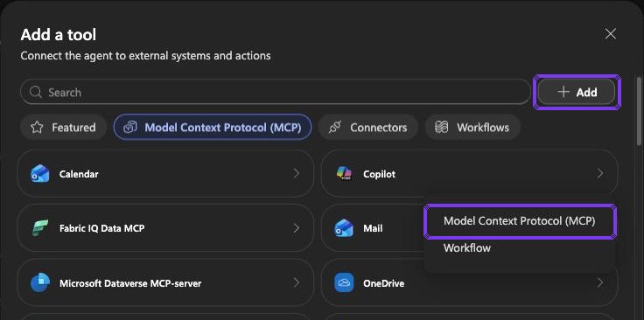Open the Add dropdown button
Screen dimensions: 644x320
coord(577,92)
